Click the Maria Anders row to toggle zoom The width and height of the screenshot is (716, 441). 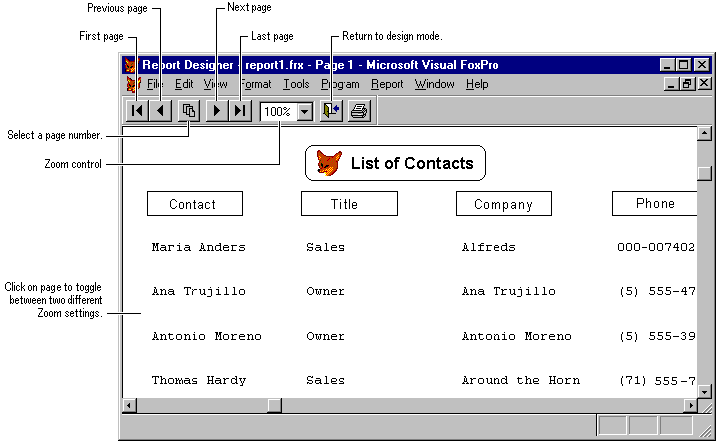point(198,247)
